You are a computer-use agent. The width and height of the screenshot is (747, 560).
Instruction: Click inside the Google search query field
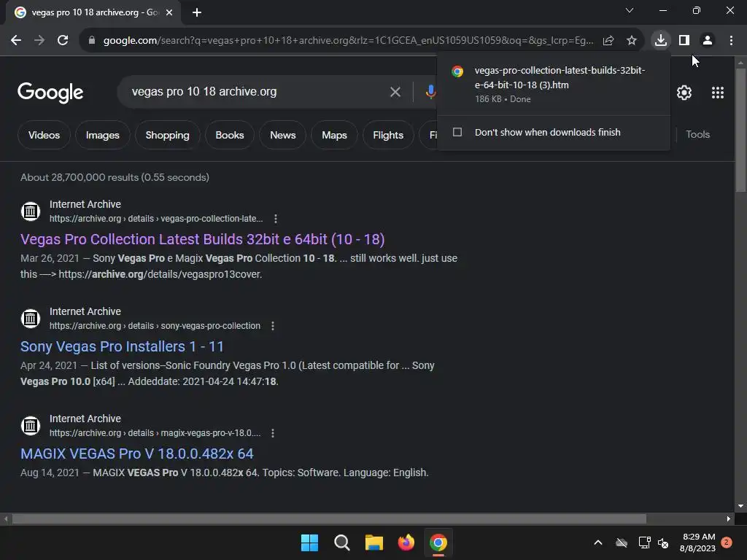258,91
